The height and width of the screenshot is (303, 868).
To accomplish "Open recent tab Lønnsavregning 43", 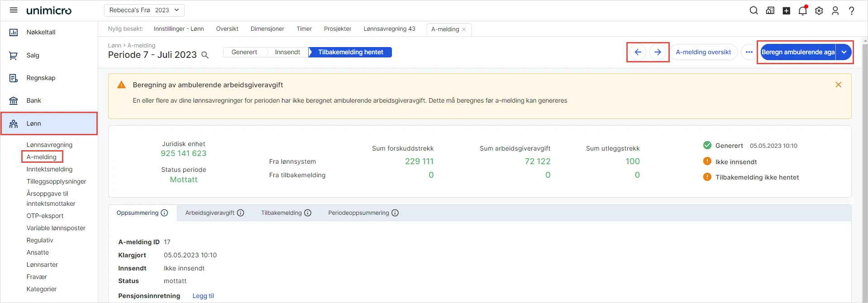I will (x=390, y=28).
